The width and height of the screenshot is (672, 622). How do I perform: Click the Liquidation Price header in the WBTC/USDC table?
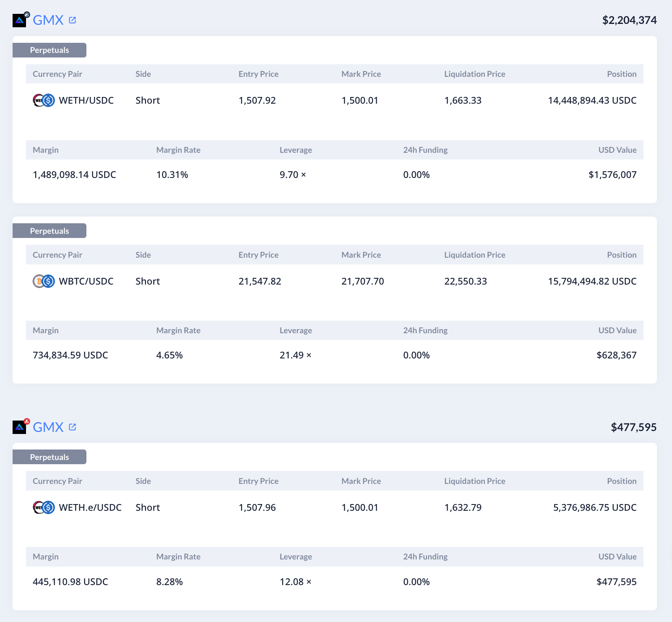(x=474, y=255)
